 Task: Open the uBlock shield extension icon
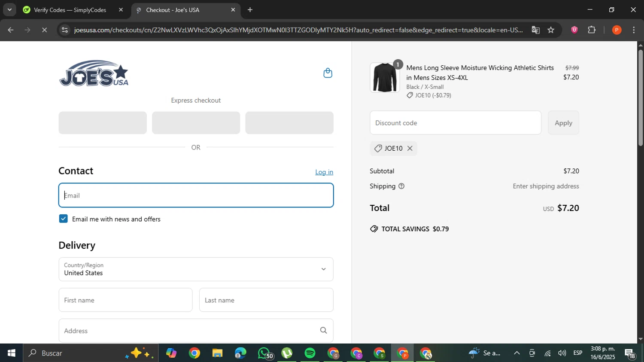coord(574,30)
